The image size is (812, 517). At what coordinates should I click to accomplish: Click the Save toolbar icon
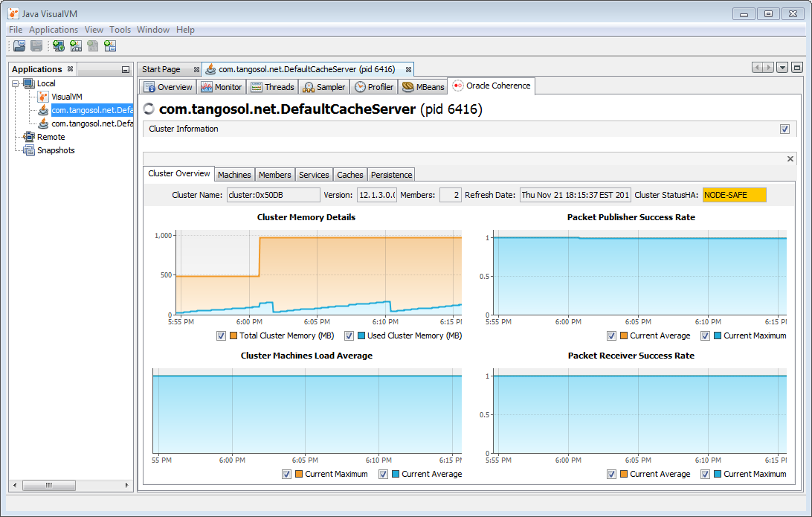[36, 46]
